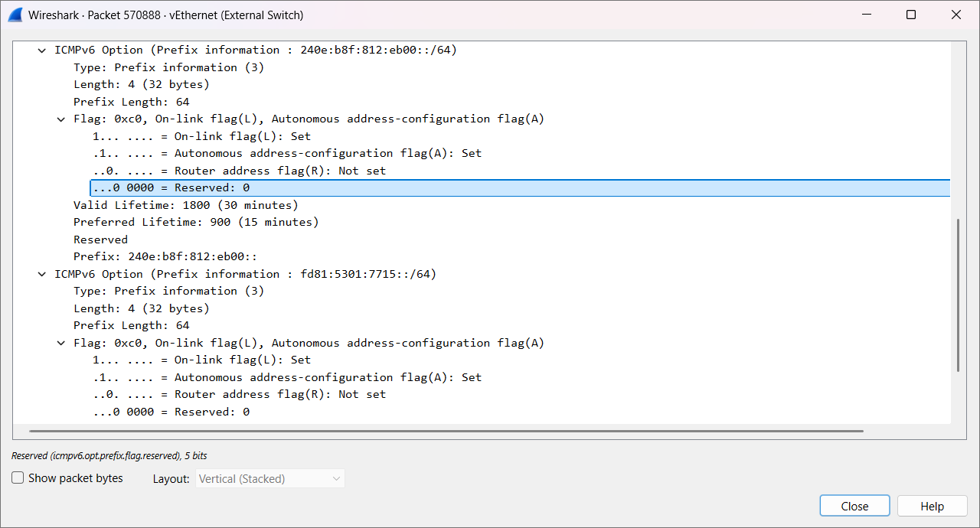Collapse the first Flag: 0xc0 subtree
This screenshot has width=980, height=528.
coord(61,119)
